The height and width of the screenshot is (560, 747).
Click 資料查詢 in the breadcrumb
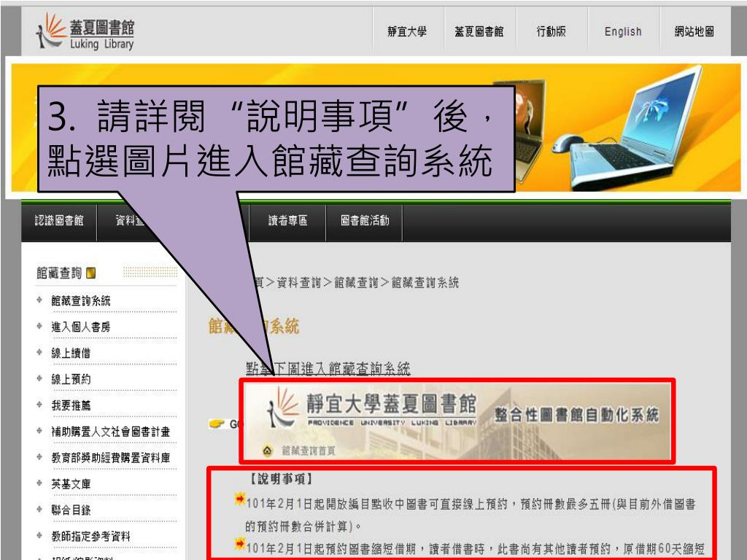click(298, 283)
